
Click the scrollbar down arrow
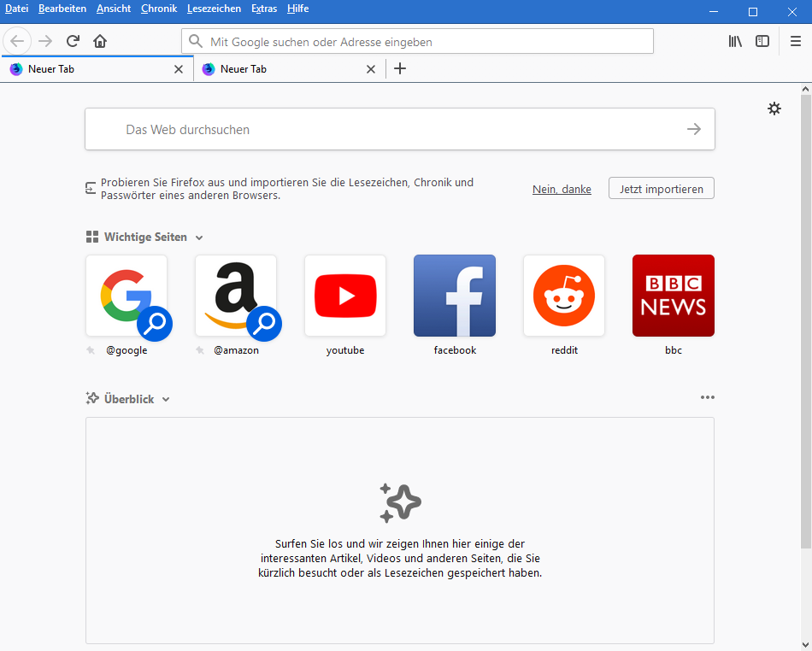pyautogui.click(x=806, y=645)
